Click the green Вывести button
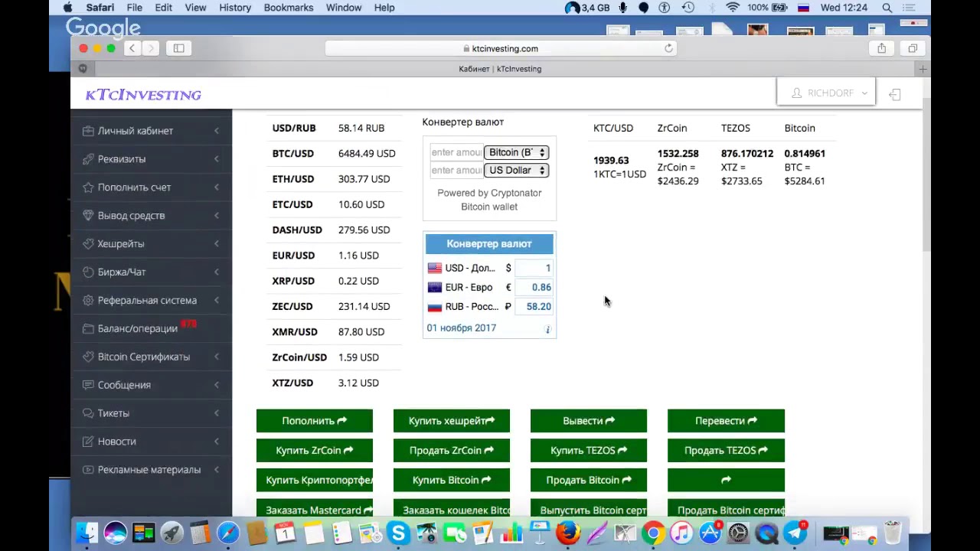 tap(589, 421)
